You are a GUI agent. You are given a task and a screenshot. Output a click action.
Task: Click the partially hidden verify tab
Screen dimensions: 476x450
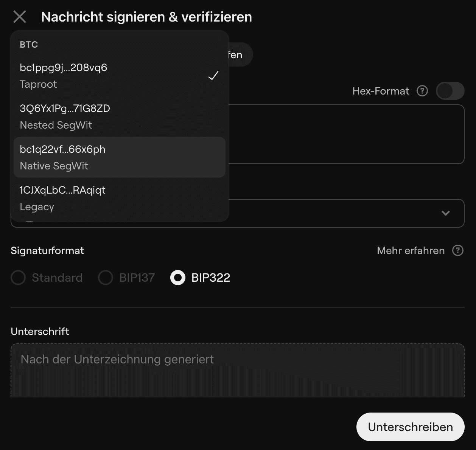(240, 55)
